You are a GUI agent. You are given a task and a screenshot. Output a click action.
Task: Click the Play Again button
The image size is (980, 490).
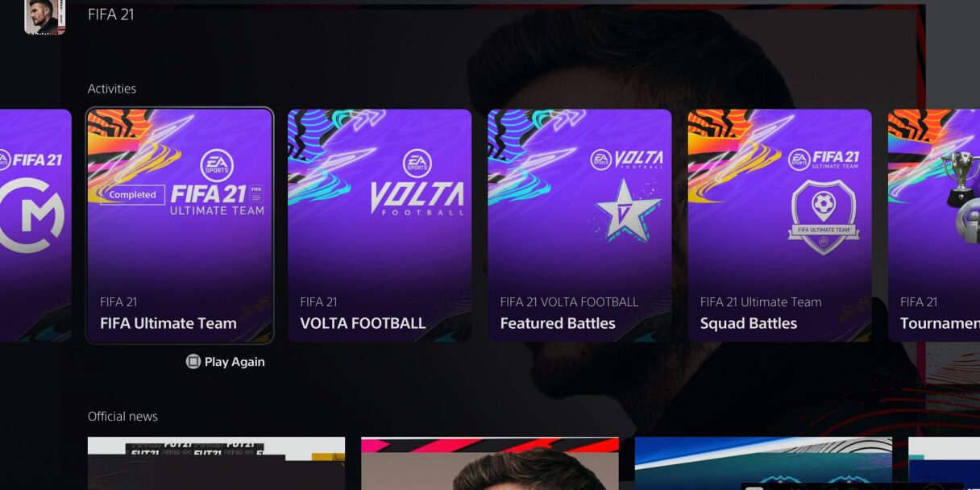coord(225,362)
